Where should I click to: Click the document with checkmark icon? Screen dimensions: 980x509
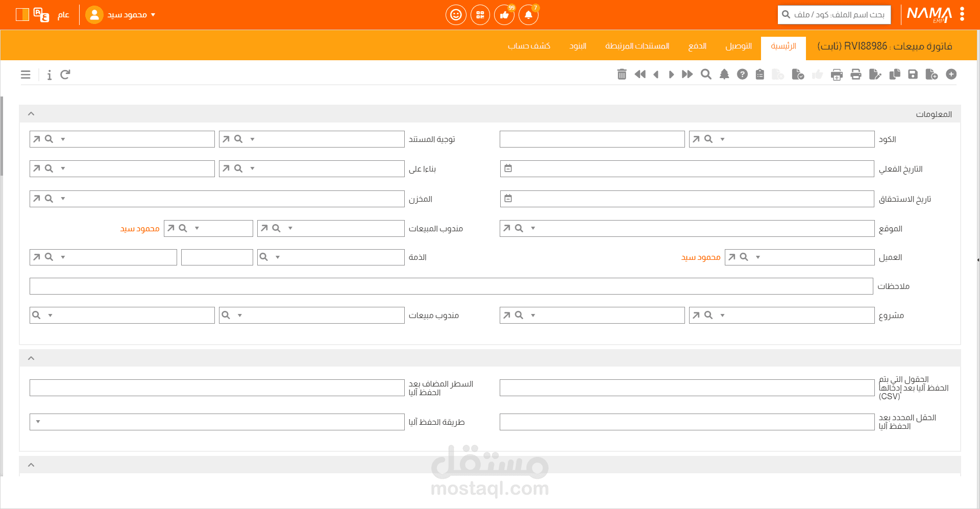click(x=798, y=75)
